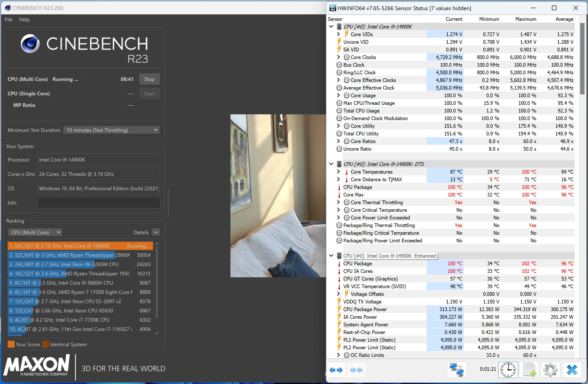This screenshot has width=588, height=384.
Task: Click the Cinebench logo sphere icon
Action: pos(30,44)
